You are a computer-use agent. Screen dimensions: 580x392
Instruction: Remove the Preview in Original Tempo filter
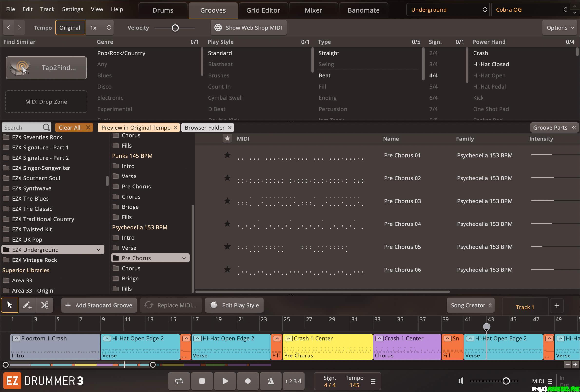coord(175,128)
